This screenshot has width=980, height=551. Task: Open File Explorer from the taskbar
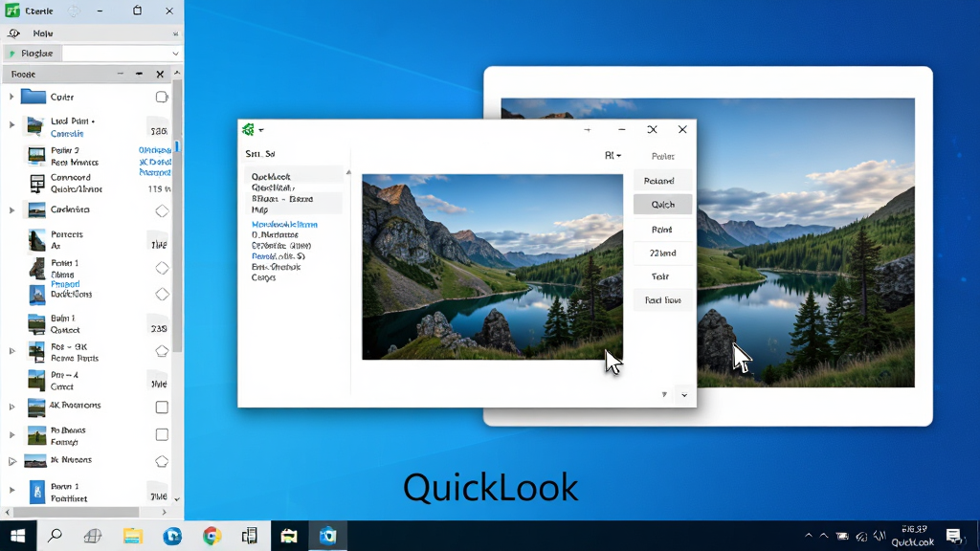pyautogui.click(x=132, y=536)
